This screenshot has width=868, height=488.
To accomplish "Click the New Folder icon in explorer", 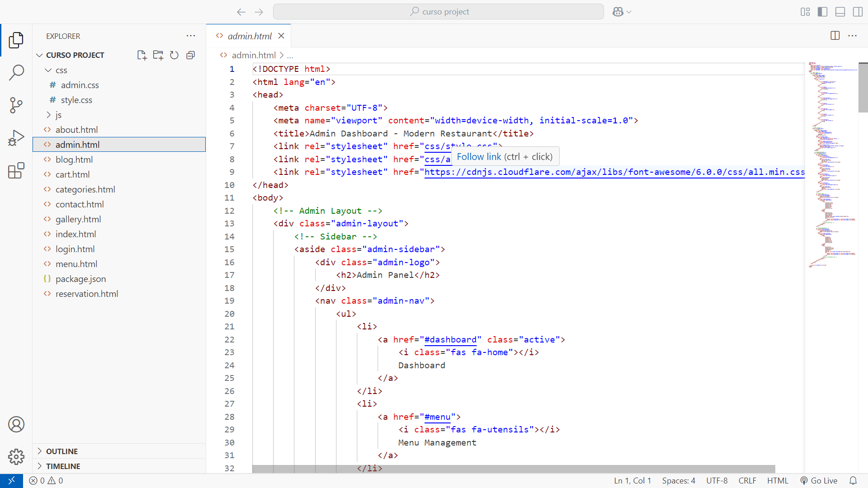I will click(x=158, y=55).
